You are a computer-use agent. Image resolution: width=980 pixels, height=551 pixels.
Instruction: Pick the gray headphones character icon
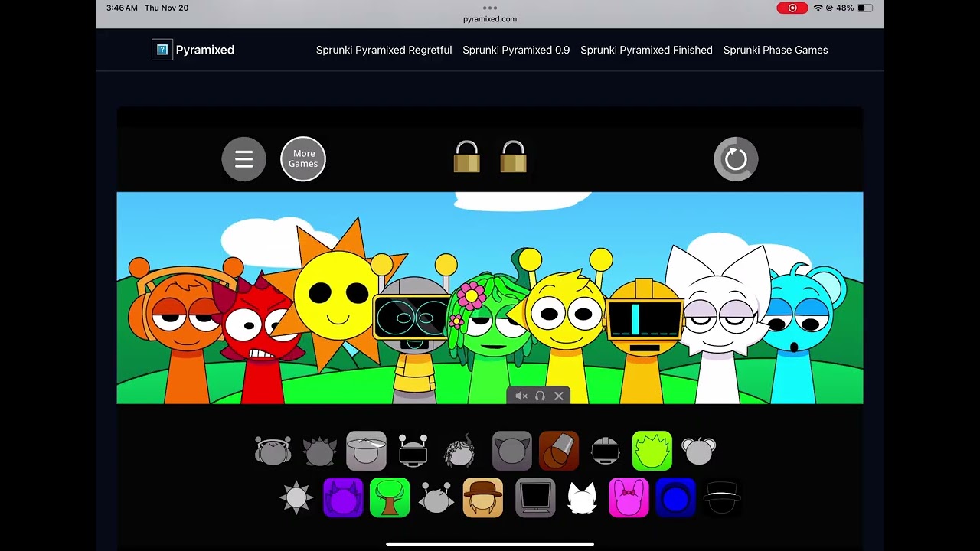coord(273,451)
